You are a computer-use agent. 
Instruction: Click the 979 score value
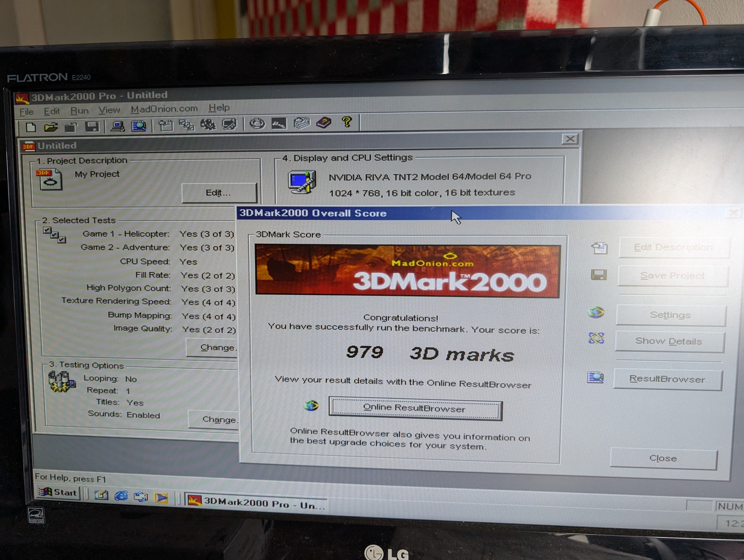coord(365,352)
